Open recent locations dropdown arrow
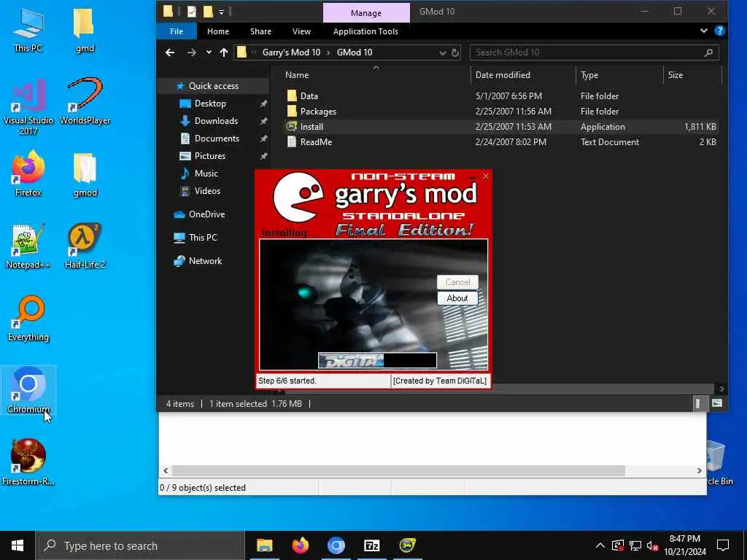 [x=209, y=52]
